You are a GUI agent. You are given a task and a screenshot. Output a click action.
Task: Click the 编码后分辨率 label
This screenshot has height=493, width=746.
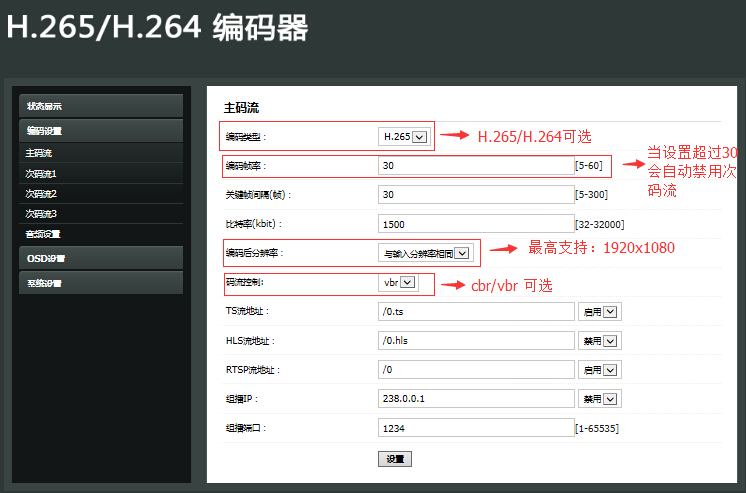pyautogui.click(x=255, y=253)
